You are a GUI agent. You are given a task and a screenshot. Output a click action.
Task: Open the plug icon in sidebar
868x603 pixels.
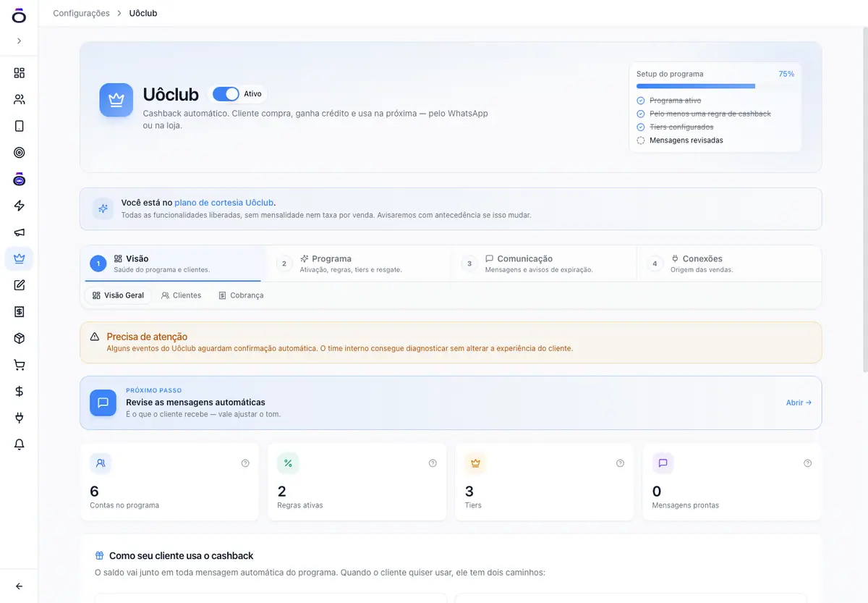point(20,418)
